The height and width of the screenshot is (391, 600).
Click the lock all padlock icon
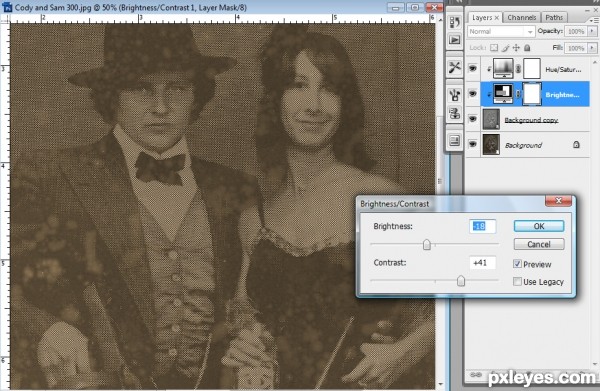point(527,48)
